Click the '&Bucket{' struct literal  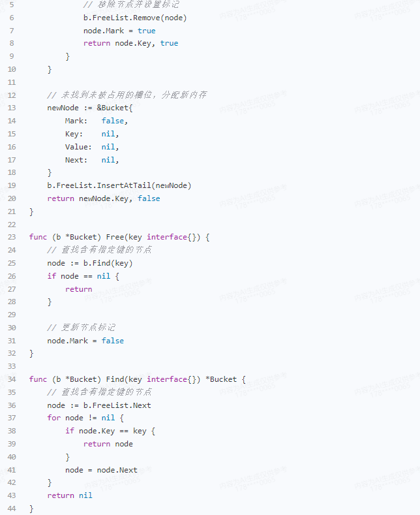[115, 108]
